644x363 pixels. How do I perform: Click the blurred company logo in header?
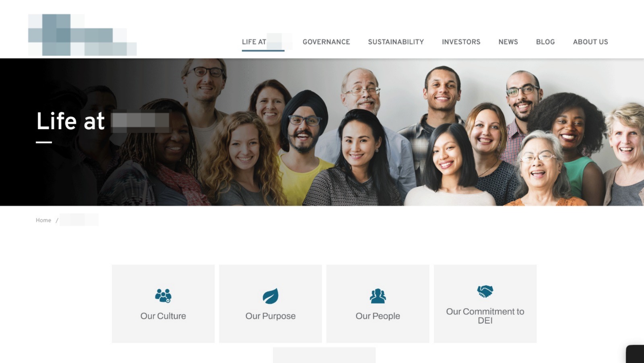[83, 35]
